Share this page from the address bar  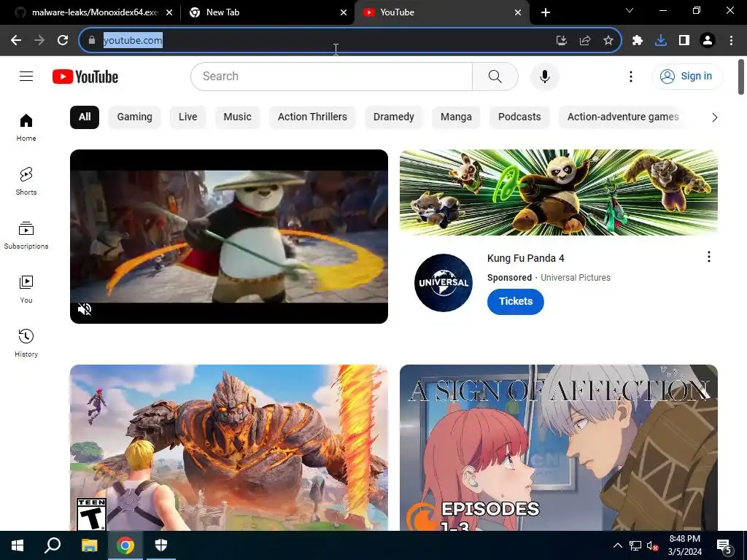(585, 41)
